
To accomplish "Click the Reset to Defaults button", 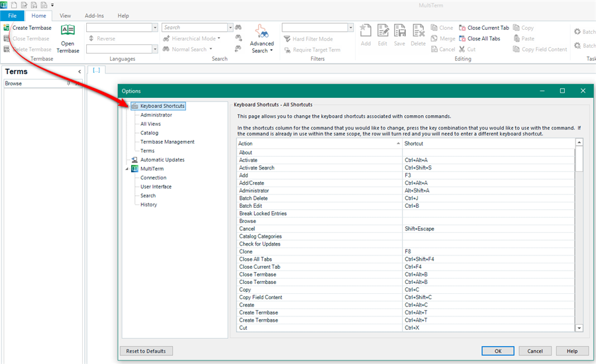I will click(146, 351).
